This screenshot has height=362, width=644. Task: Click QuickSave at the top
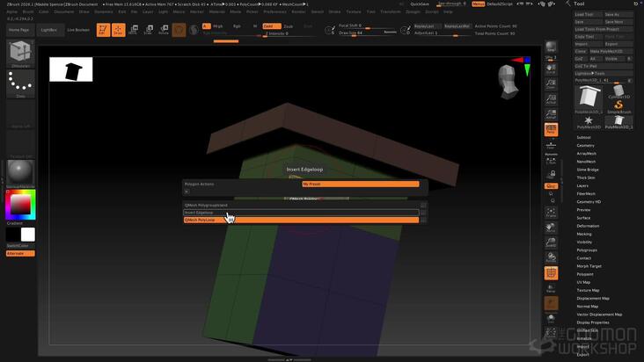(420, 4)
